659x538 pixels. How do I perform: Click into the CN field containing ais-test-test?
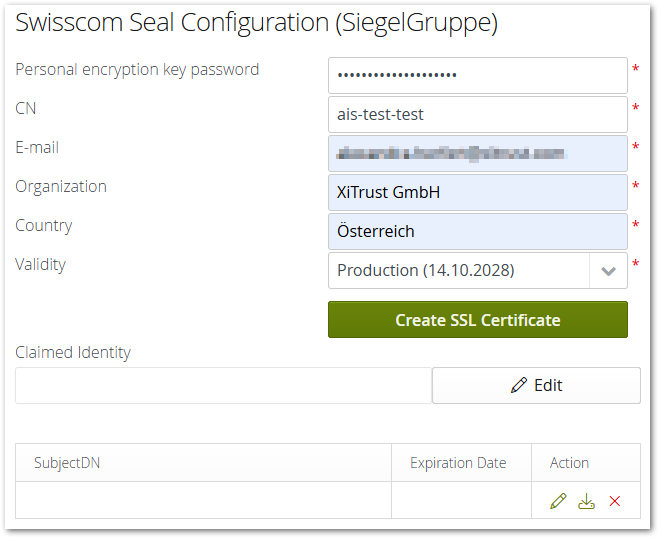click(x=477, y=114)
